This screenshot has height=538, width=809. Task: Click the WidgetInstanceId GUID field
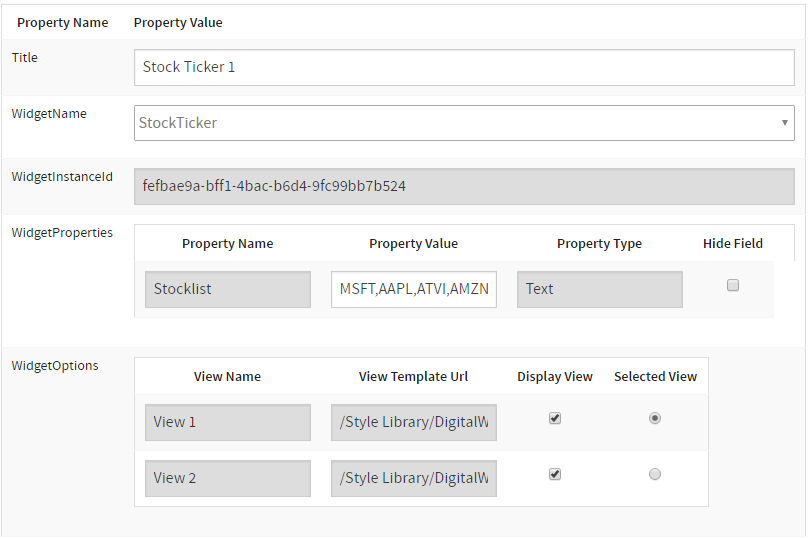pyautogui.click(x=464, y=186)
